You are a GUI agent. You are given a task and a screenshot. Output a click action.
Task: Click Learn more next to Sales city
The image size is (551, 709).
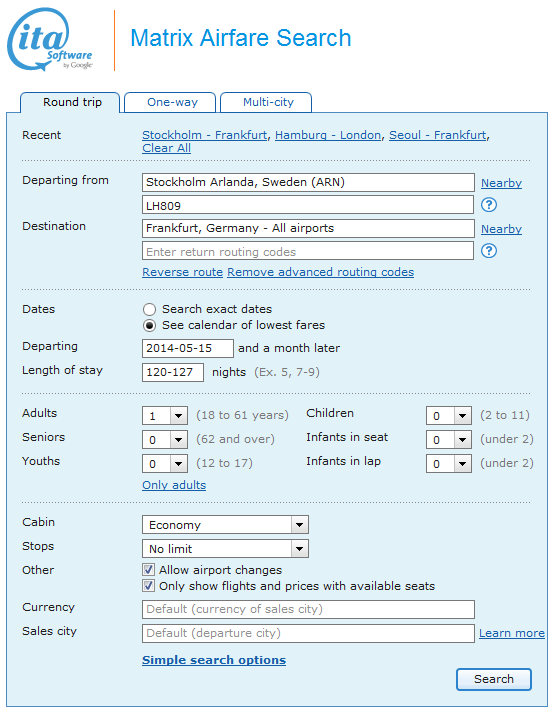click(x=512, y=633)
